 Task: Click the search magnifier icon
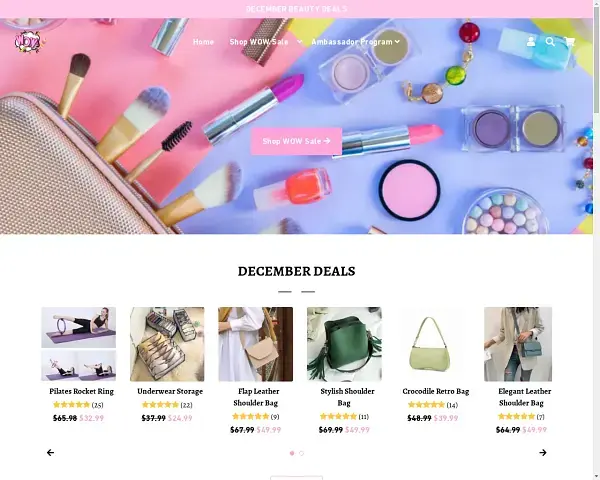click(550, 42)
